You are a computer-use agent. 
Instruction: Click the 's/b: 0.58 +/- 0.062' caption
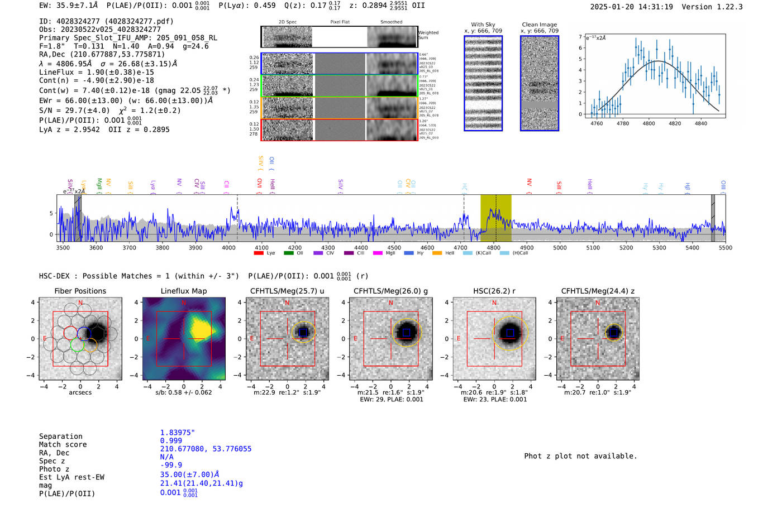pyautogui.click(x=184, y=392)
